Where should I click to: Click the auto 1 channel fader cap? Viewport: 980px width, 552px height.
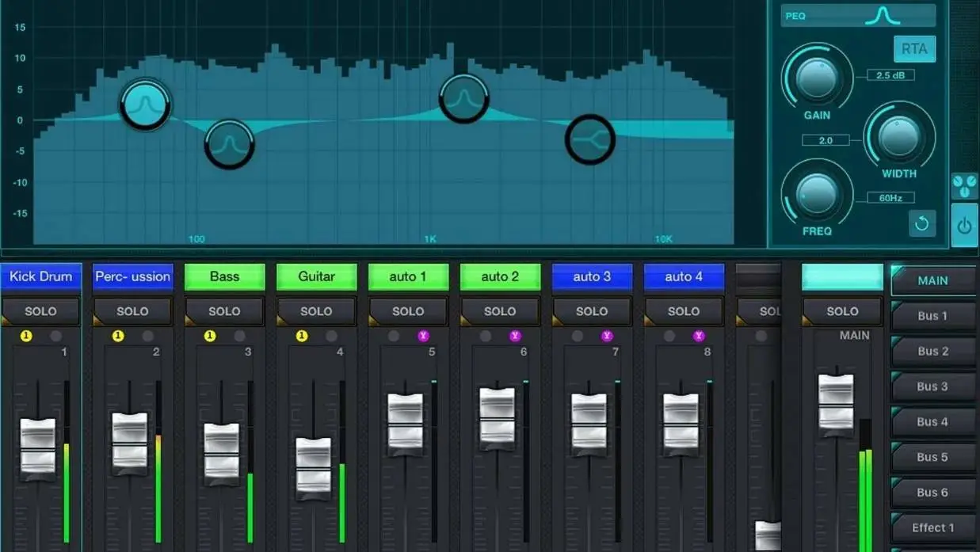pyautogui.click(x=405, y=424)
